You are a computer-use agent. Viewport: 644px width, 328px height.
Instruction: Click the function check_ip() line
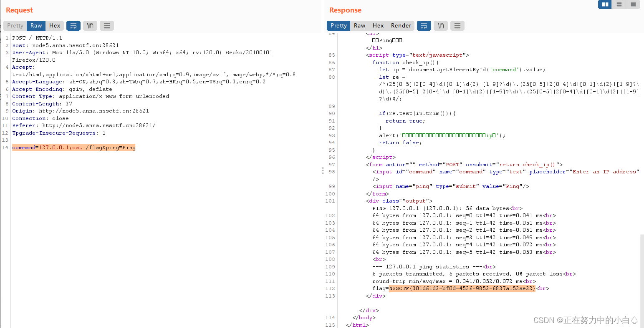coord(406,63)
